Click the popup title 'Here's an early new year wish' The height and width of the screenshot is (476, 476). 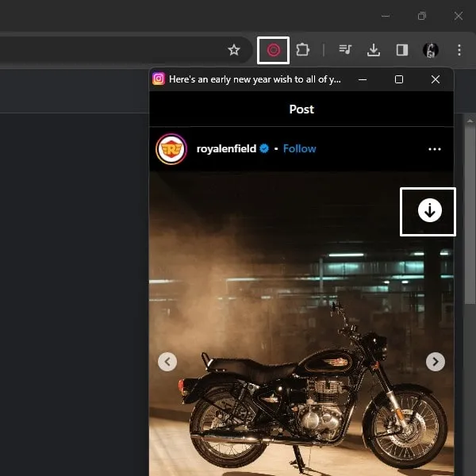[255, 79]
